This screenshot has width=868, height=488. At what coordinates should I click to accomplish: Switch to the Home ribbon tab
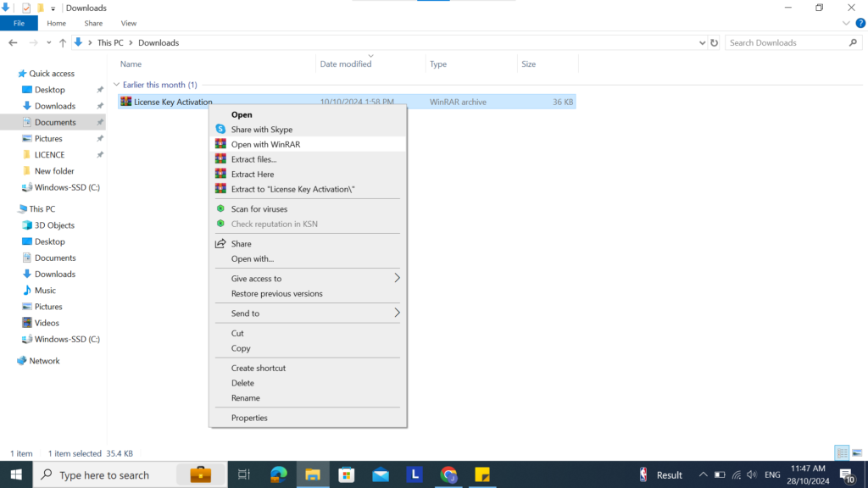56,23
